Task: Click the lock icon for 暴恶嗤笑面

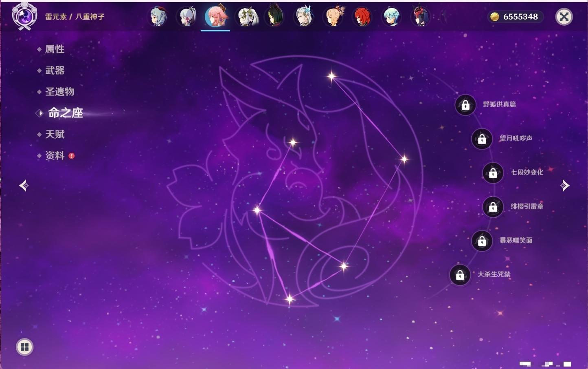Action: (x=482, y=241)
